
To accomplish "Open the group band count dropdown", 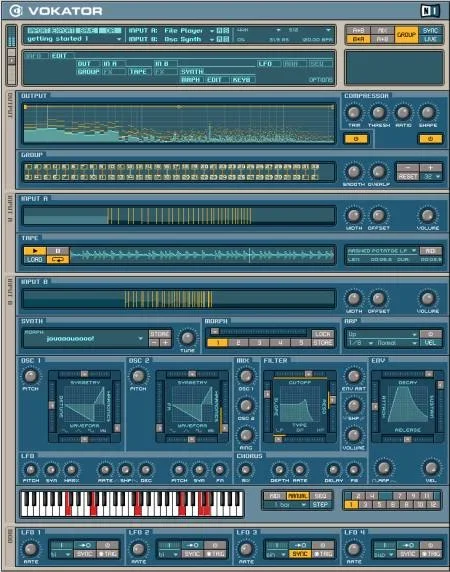I will (x=431, y=177).
